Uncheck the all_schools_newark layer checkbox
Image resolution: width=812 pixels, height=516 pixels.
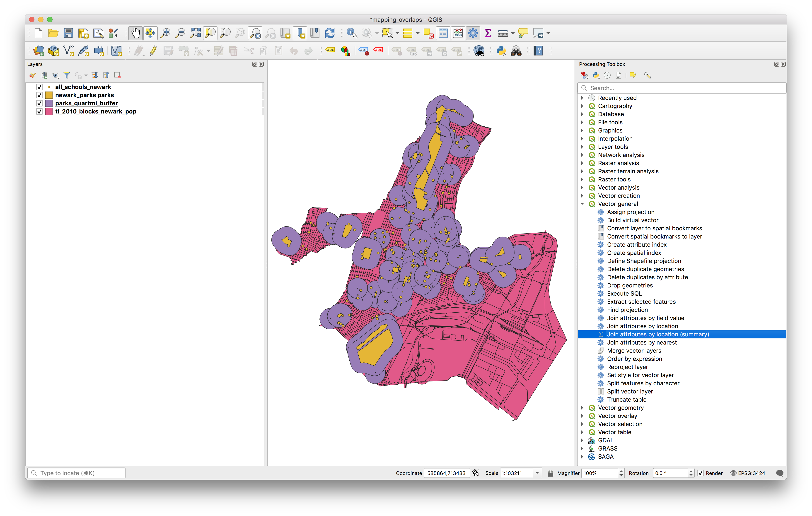click(x=39, y=87)
